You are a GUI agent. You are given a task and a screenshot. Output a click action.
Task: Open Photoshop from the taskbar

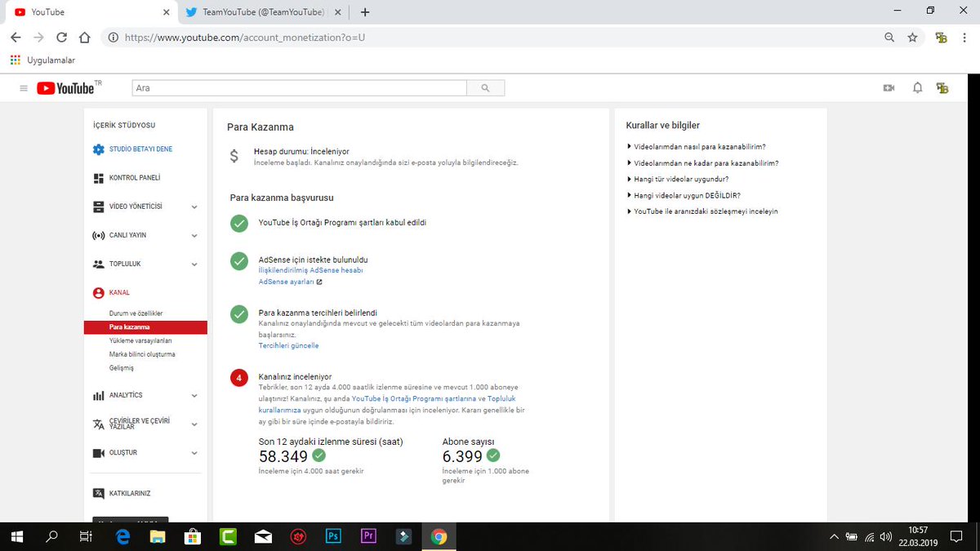pyautogui.click(x=333, y=536)
